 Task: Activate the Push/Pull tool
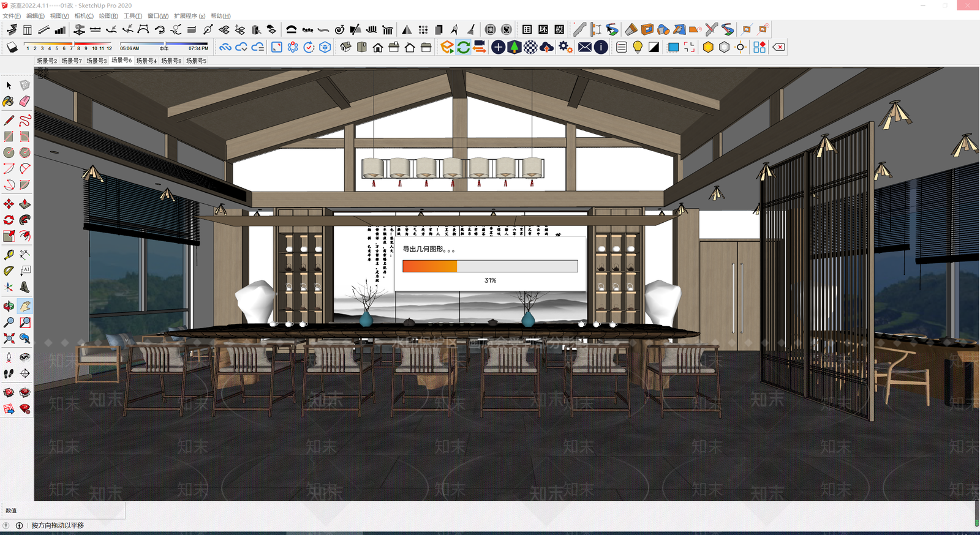pos(24,204)
